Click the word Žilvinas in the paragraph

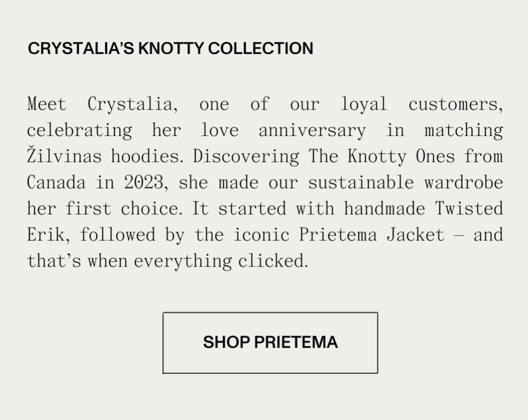coord(64,157)
